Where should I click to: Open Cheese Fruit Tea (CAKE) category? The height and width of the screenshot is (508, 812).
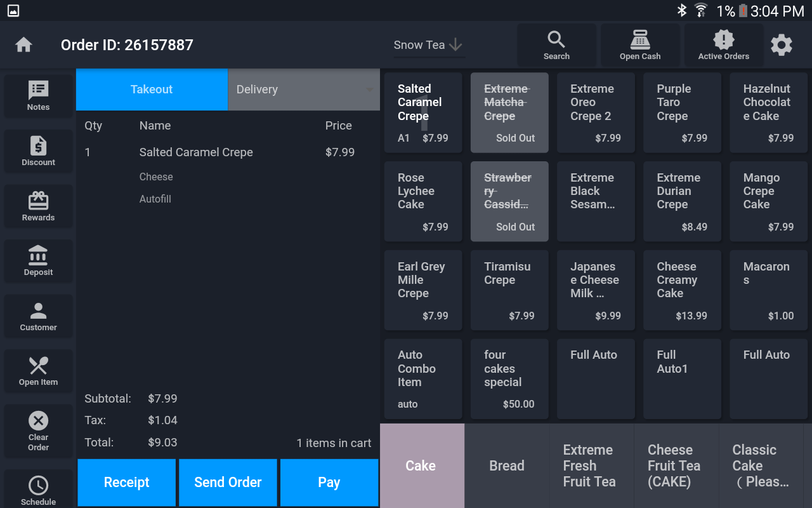click(x=676, y=465)
